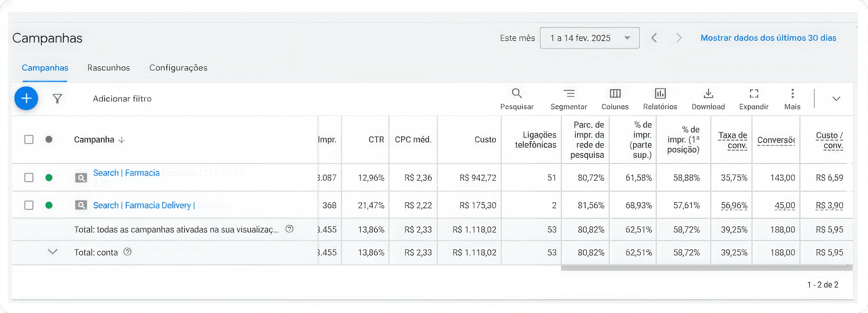Click the Download icon
868x313 pixels.
coord(708,99)
